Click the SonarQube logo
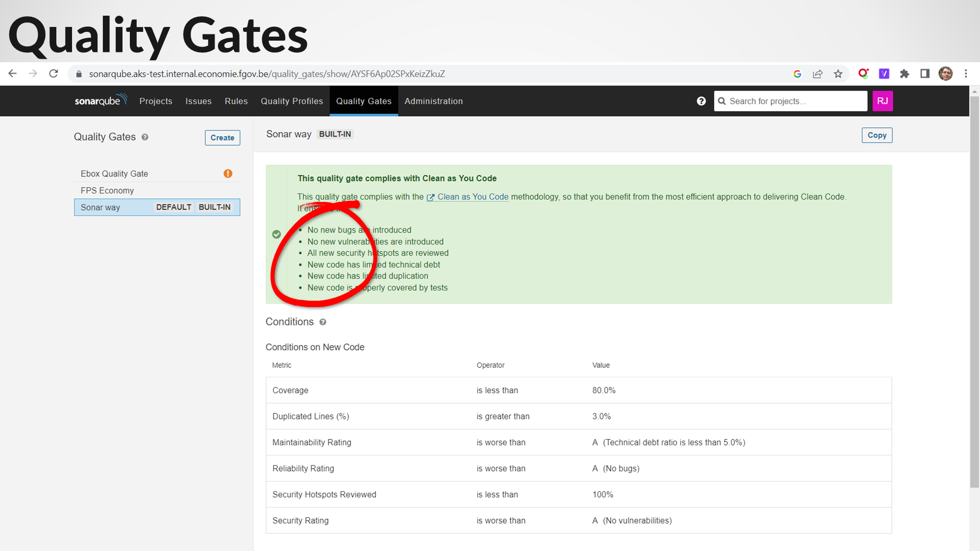Image resolution: width=980 pixels, height=551 pixels. [x=100, y=100]
